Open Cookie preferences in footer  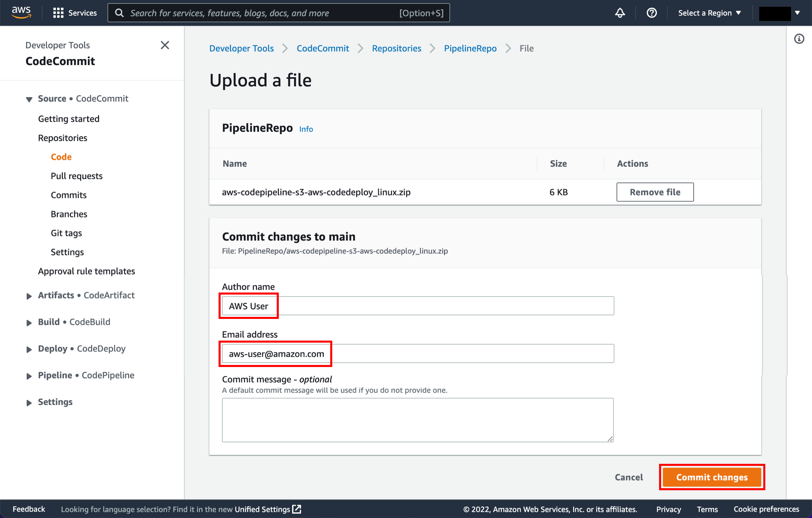766,509
